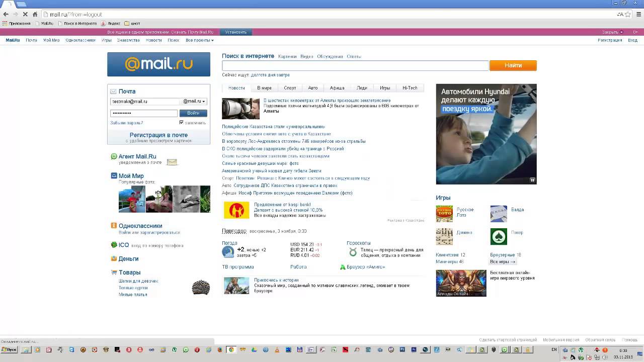Pause the Hyundai ad animation
644x362 pixels.
click(532, 180)
